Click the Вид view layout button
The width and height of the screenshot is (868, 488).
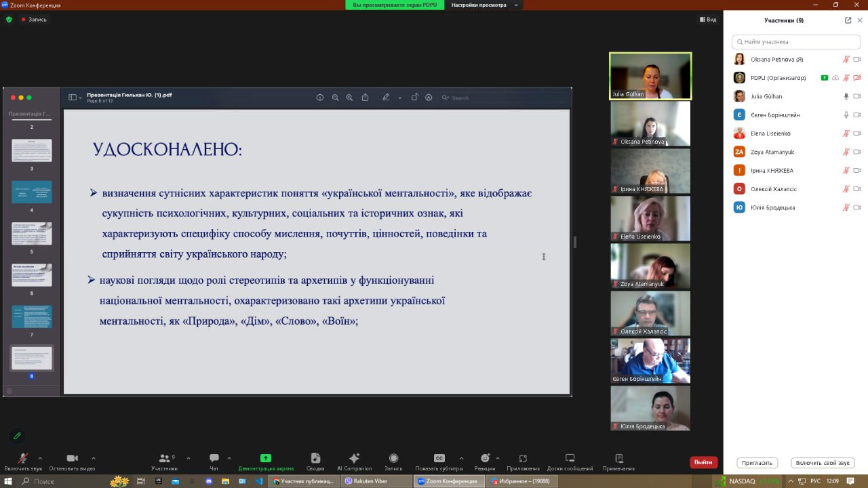[708, 20]
